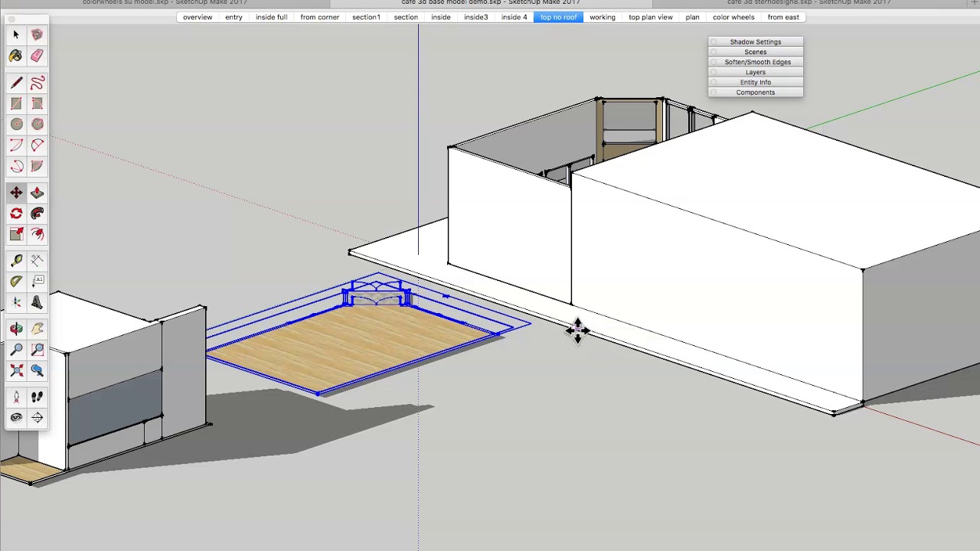This screenshot has height=551, width=980.
Task: Open the inside3 scene tab
Action: pos(475,17)
